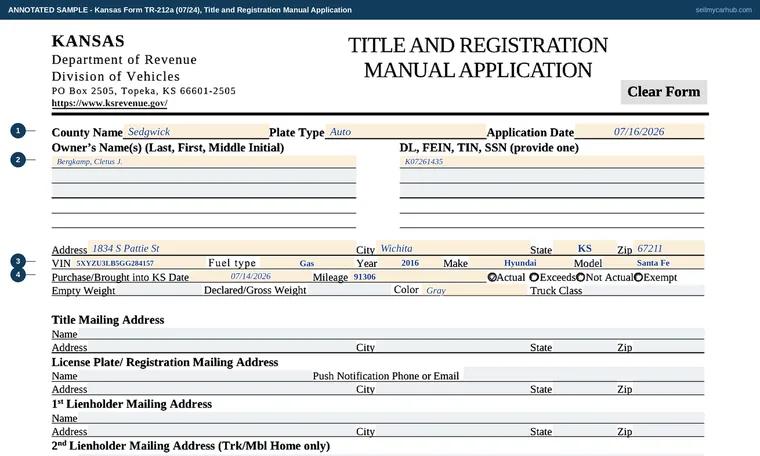Click the License Plate/Registration Mailing State field
The width and height of the screenshot is (760, 456).
click(x=585, y=389)
